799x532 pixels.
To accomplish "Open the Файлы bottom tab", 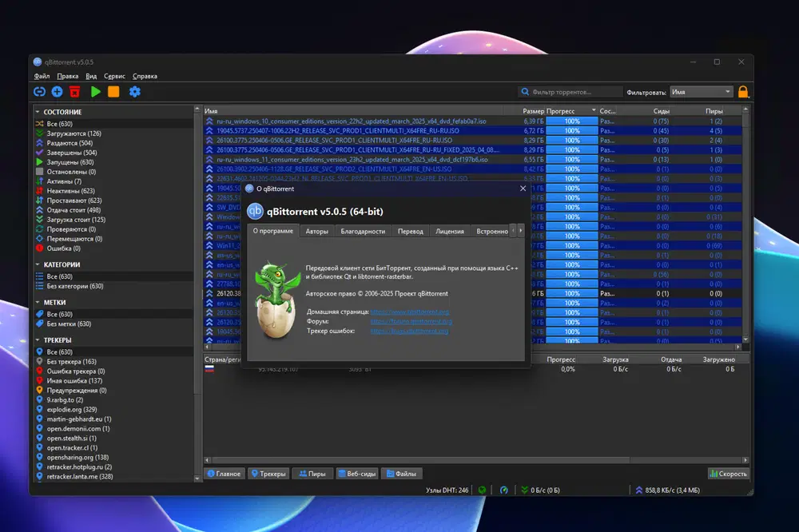I will point(402,474).
